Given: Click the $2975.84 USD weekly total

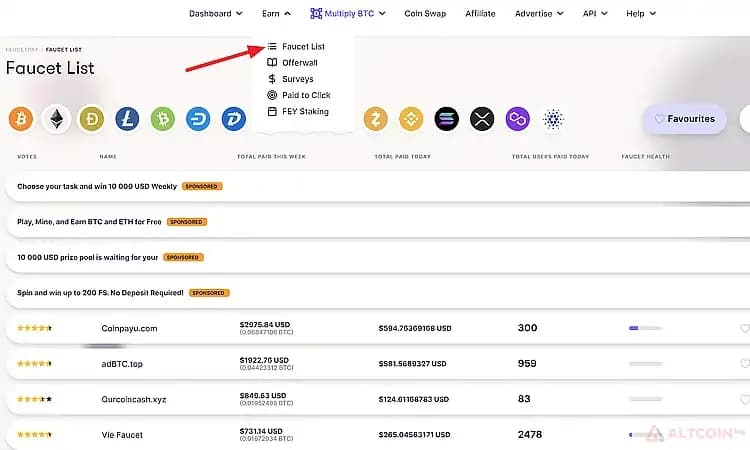Looking at the screenshot, I should tap(265, 325).
